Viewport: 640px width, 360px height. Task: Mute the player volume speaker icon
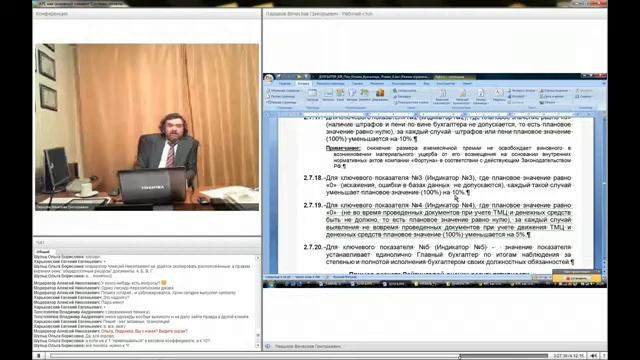(x=594, y=356)
